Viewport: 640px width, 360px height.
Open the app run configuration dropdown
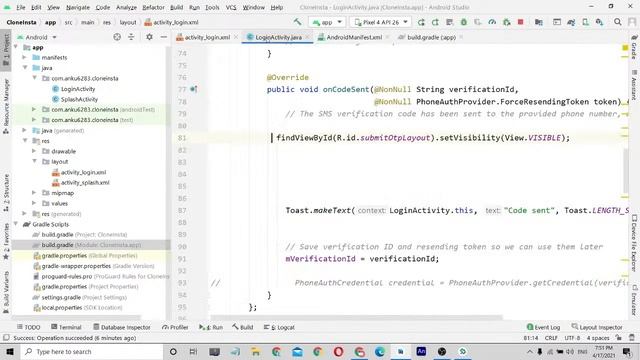[327, 22]
